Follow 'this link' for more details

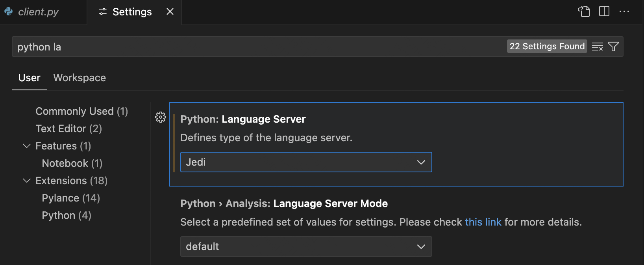(483, 222)
